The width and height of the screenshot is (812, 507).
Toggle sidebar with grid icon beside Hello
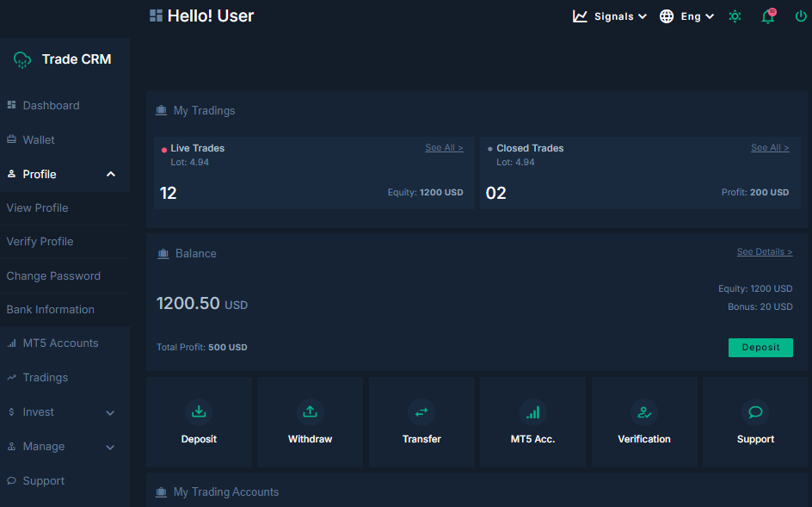[156, 15]
